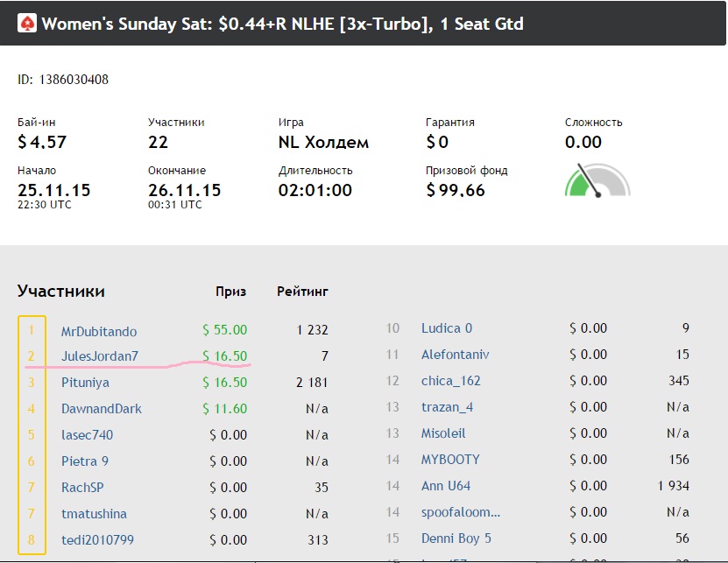Click Alefontaniv player link
Screen dimensions: 728x563
pos(455,355)
